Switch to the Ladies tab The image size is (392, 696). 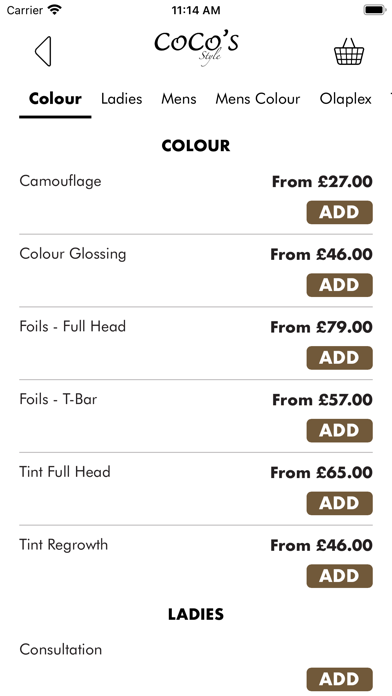coord(122,99)
